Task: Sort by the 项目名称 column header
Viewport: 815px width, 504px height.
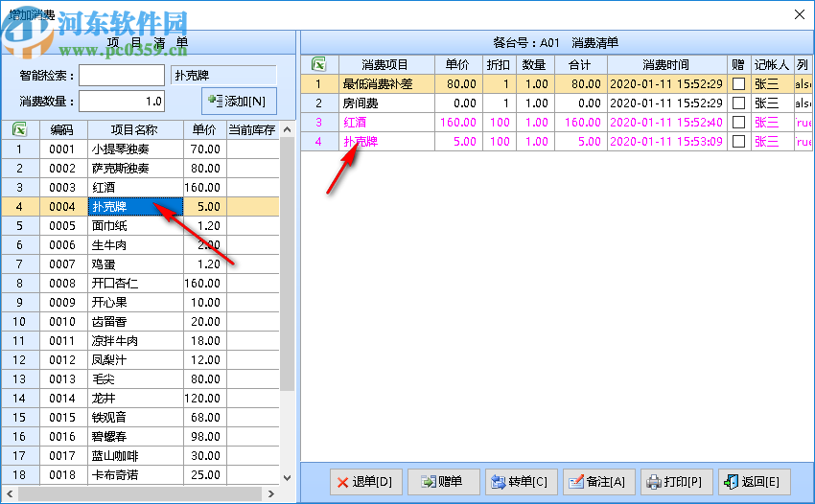Action: pyautogui.click(x=135, y=129)
